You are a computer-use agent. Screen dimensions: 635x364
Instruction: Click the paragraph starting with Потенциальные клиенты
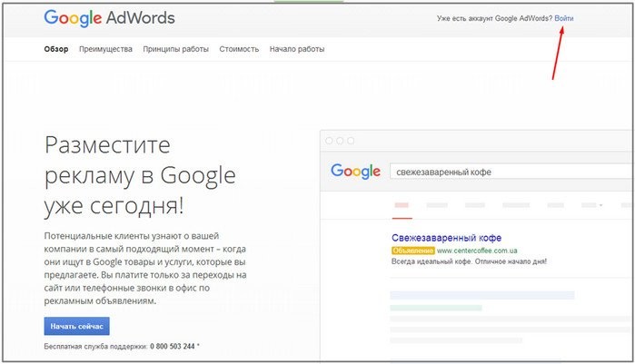tap(145, 268)
